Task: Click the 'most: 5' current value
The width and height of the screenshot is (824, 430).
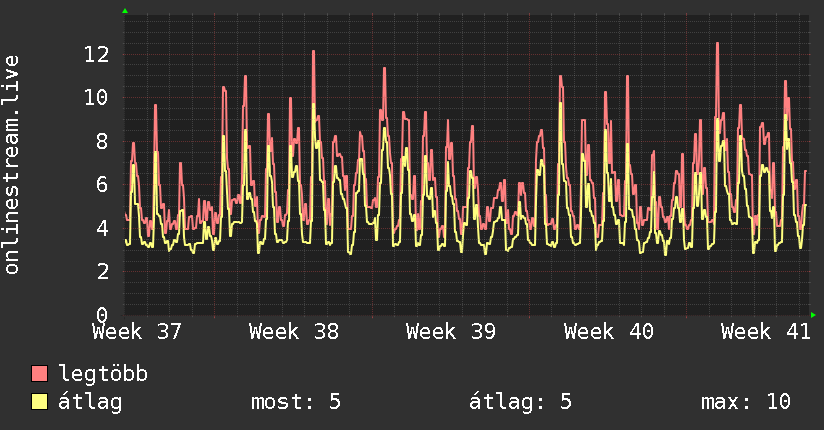Action: coord(296,402)
